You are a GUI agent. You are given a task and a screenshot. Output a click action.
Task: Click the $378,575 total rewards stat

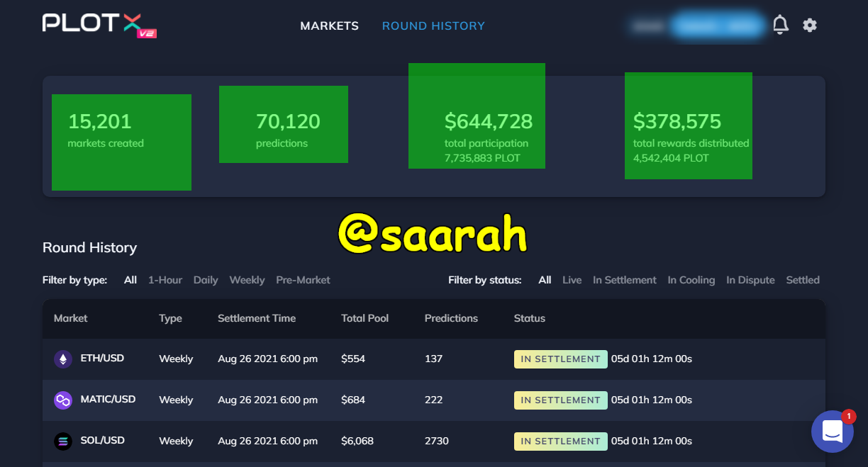[691, 137]
